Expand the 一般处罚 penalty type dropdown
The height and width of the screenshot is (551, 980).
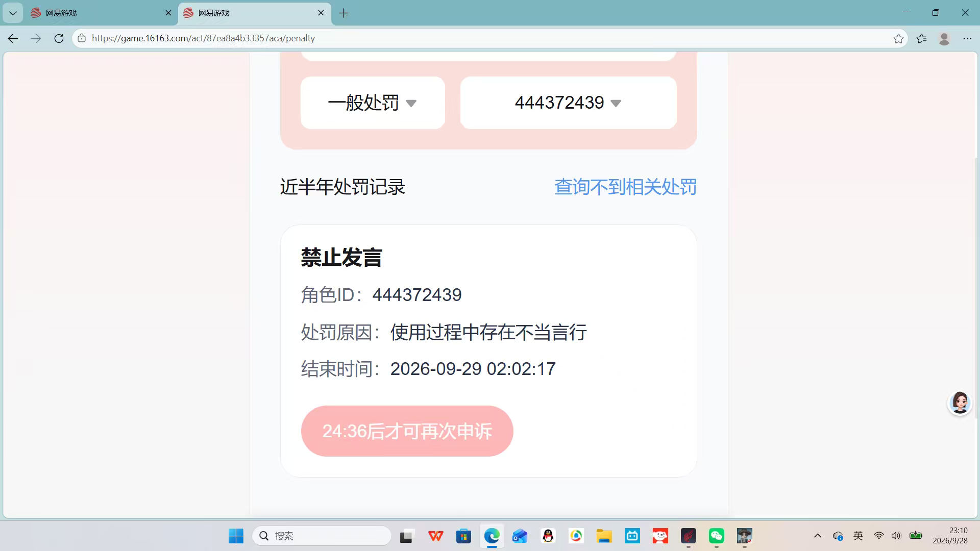click(x=373, y=103)
